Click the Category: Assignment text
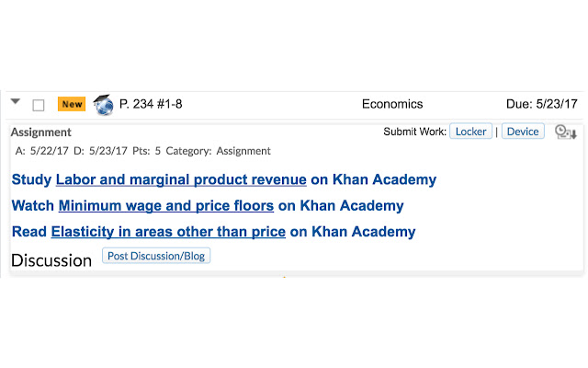The height and width of the screenshot is (368, 588). pos(218,151)
